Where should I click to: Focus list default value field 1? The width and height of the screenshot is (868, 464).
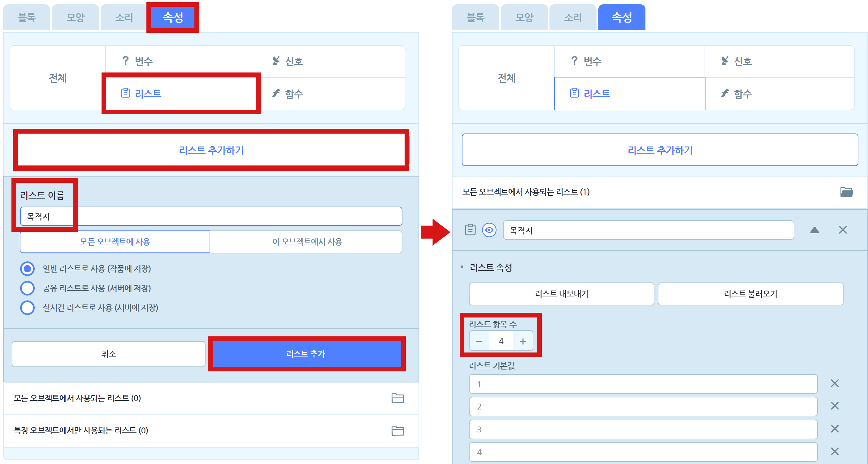point(643,384)
